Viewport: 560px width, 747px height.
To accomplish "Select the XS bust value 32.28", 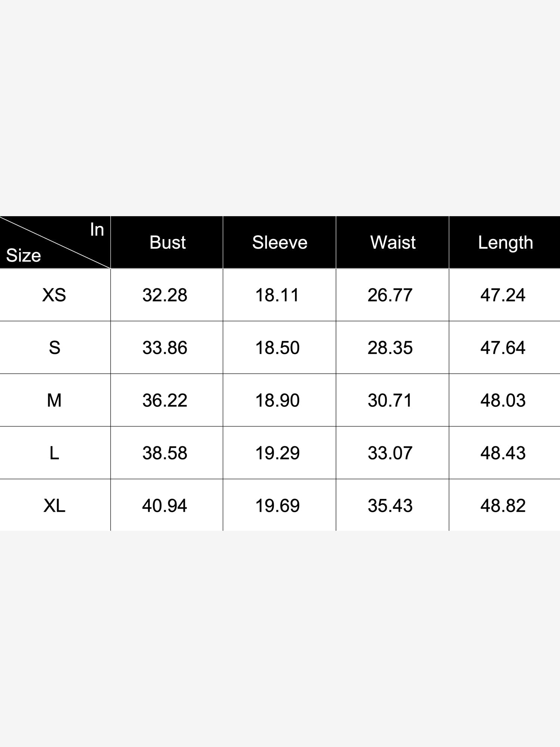I will coord(165,295).
